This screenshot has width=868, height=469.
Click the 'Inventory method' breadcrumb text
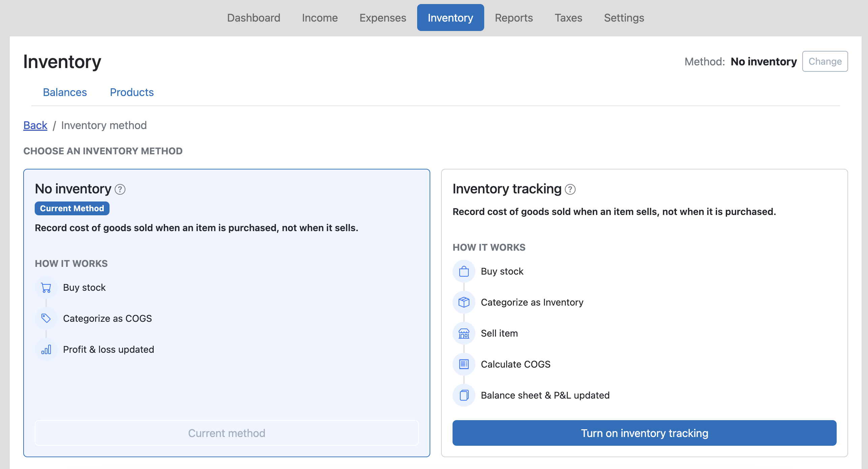tap(104, 125)
